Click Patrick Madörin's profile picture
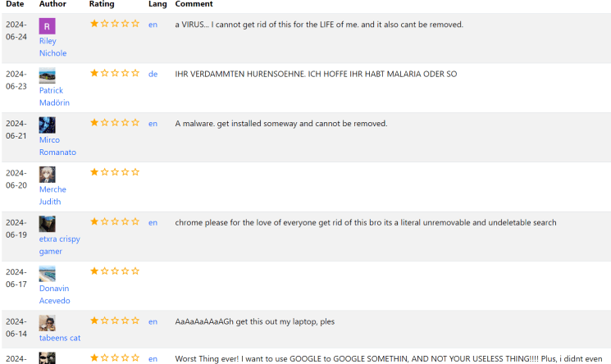Viewport: 611px width, 364px height. pos(48,75)
